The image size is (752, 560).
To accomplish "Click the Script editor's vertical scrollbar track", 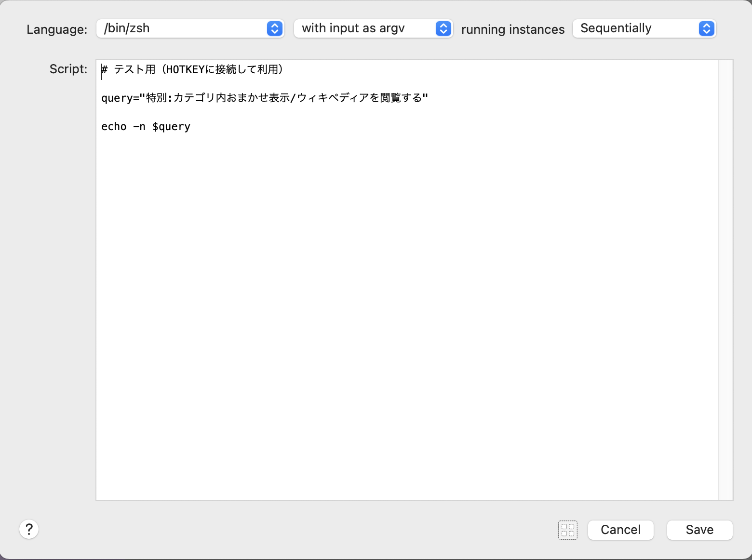I will pyautogui.click(x=725, y=280).
